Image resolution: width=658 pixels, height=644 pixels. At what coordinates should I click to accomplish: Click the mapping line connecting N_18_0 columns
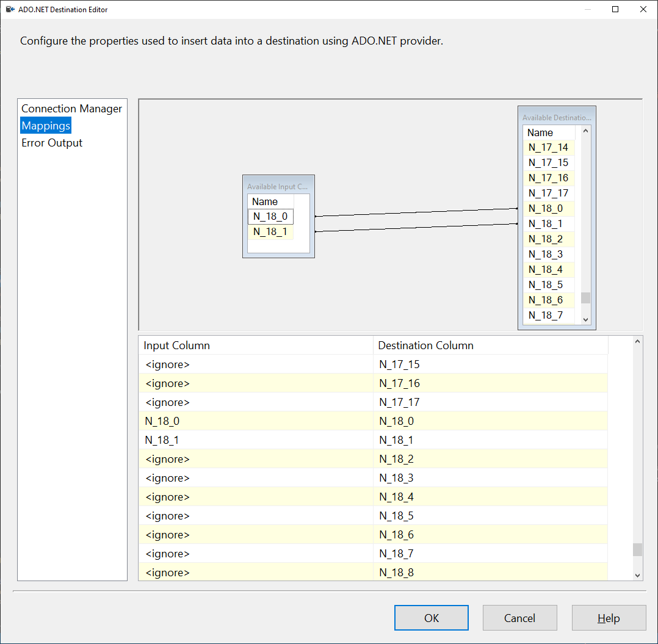416,212
